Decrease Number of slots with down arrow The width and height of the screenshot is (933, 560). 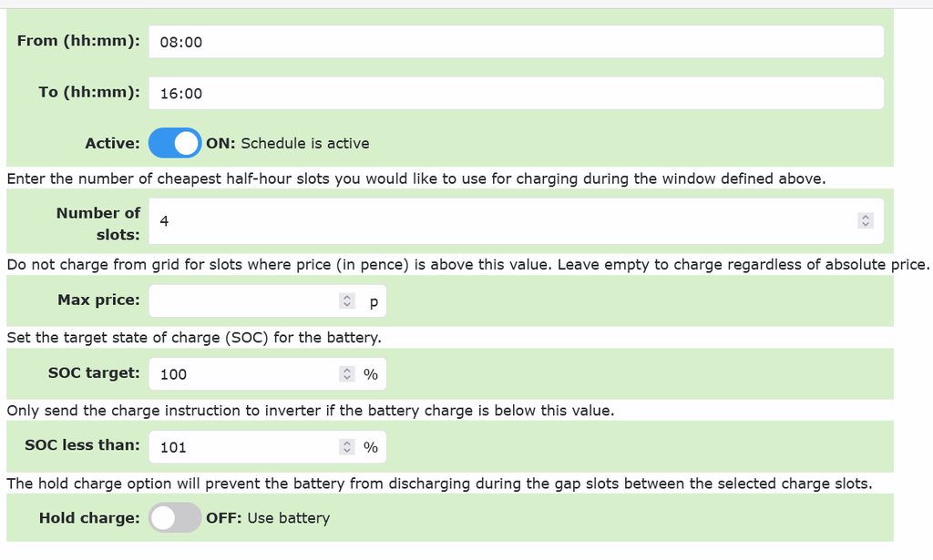point(866,225)
